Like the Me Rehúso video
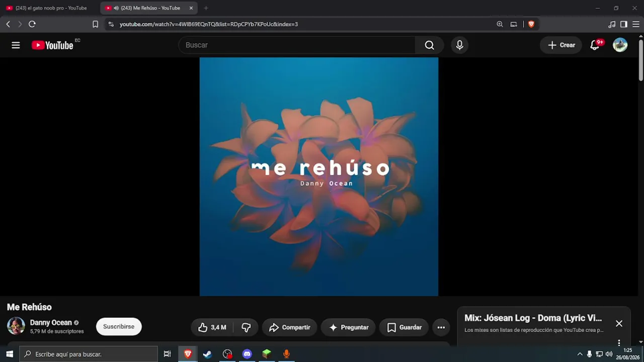 pos(212,327)
